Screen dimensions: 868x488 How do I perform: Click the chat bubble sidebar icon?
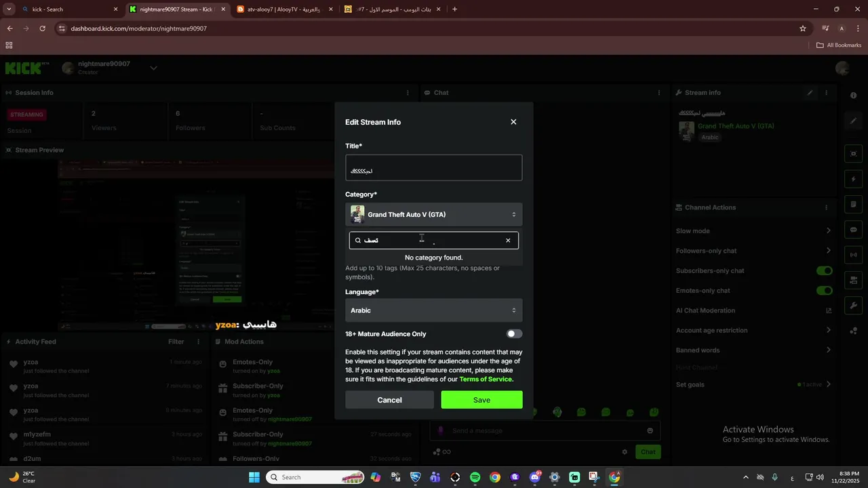tap(854, 230)
